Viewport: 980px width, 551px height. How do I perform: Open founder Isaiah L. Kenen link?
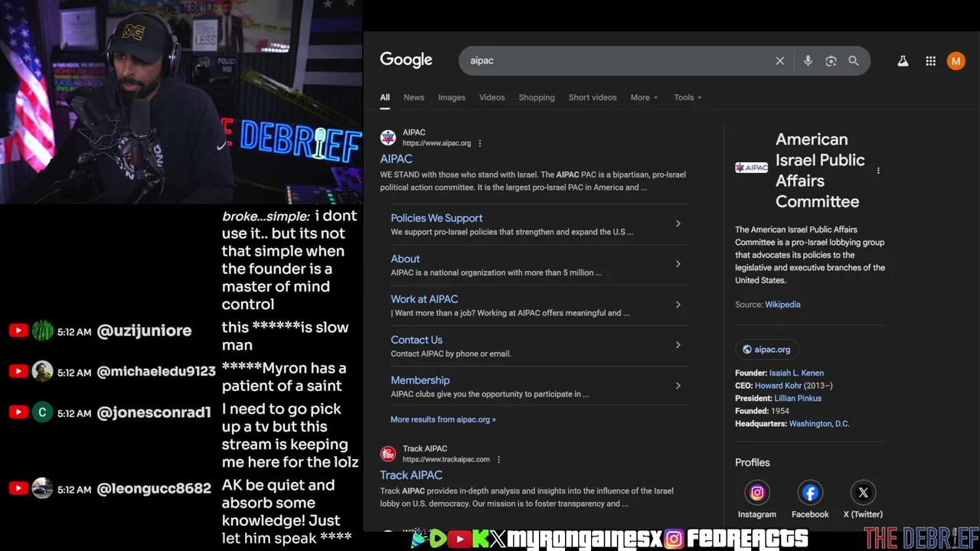[796, 373]
